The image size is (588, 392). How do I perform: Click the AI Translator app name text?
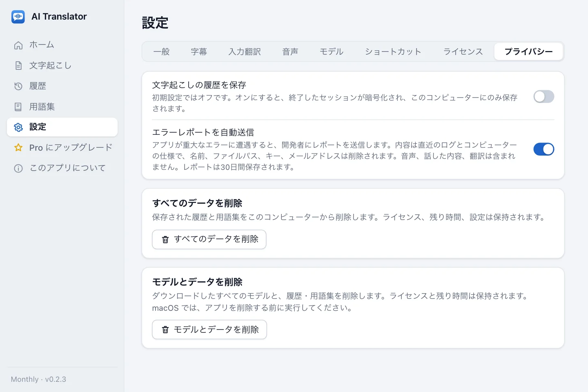(59, 17)
